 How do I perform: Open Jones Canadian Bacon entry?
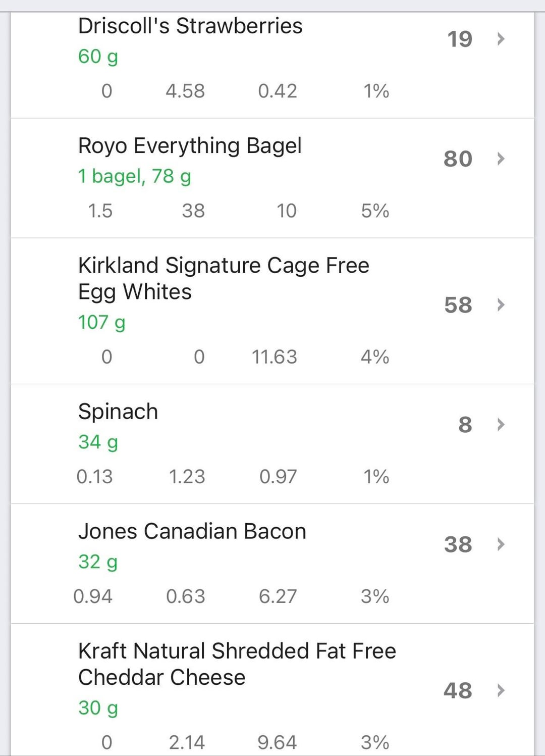coord(192,531)
